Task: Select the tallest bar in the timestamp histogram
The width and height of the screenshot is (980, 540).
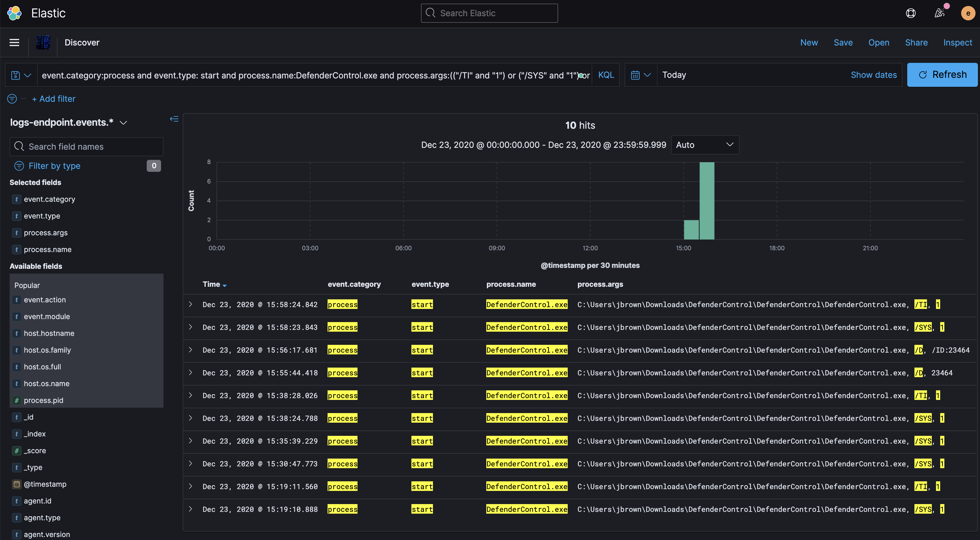Action: tap(707, 201)
